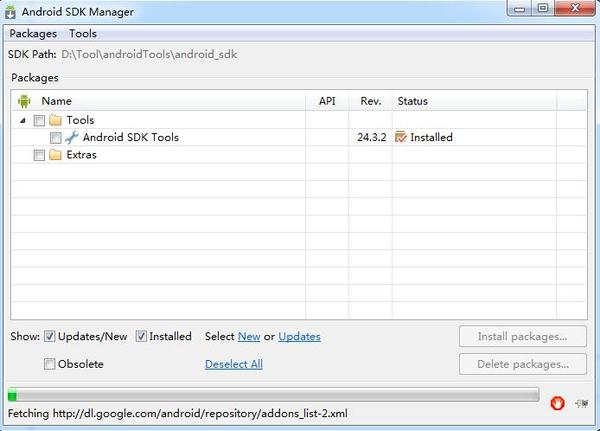Click the Tools folder icon
This screenshot has height=431, width=600.
tap(55, 120)
